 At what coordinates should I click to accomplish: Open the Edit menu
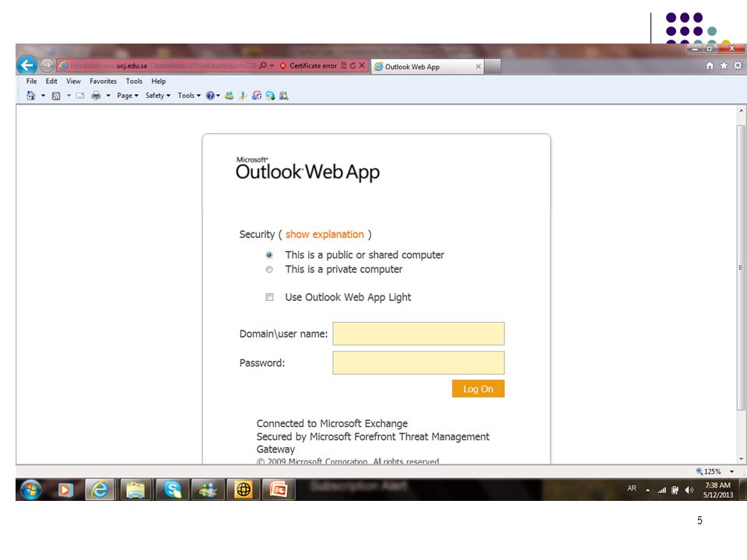[51, 82]
